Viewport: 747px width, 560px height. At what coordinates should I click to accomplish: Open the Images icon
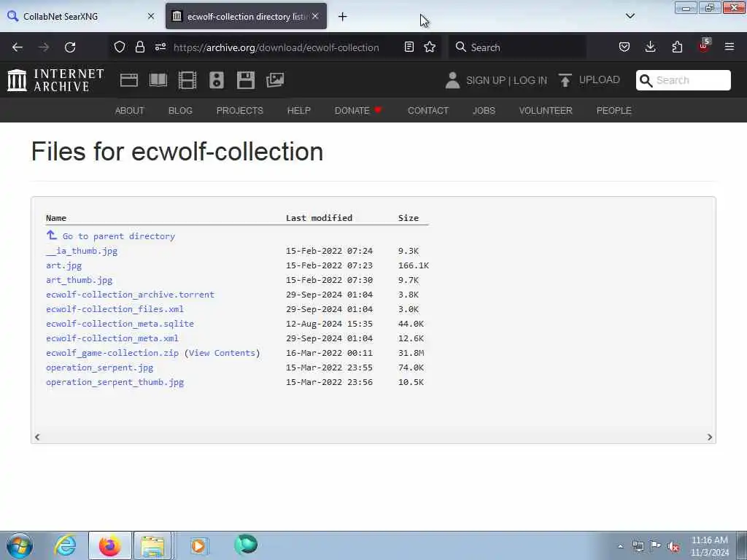pos(275,80)
